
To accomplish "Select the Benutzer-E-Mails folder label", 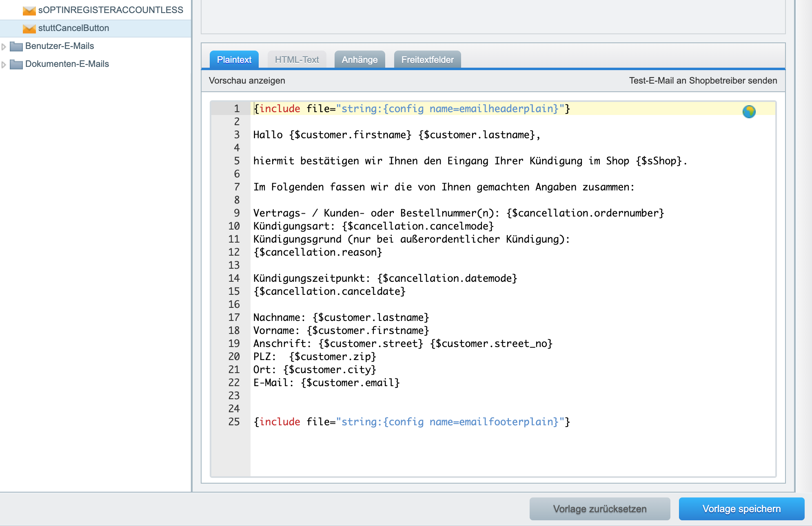I will (60, 46).
